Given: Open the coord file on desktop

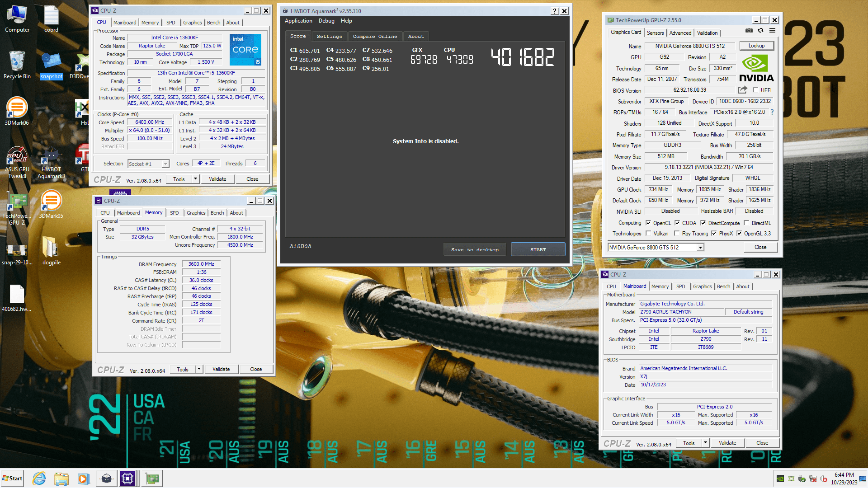Looking at the screenshot, I should pyautogui.click(x=51, y=18).
